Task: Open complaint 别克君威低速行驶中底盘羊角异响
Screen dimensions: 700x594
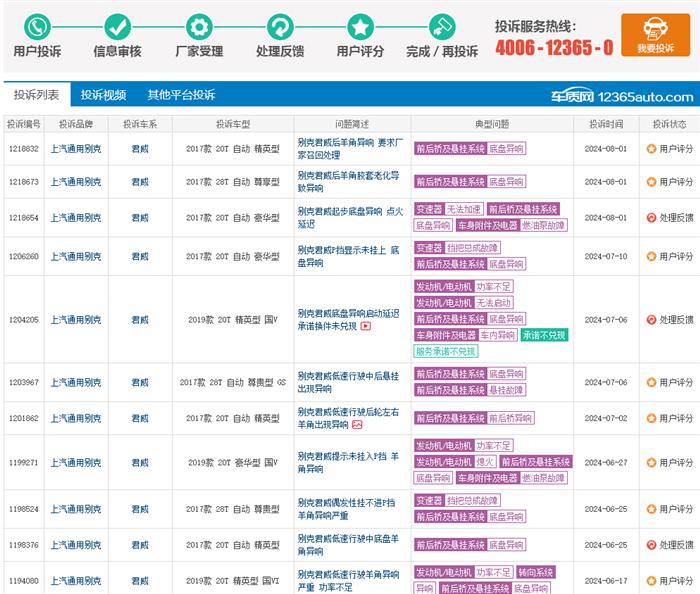Action: pyautogui.click(x=348, y=545)
